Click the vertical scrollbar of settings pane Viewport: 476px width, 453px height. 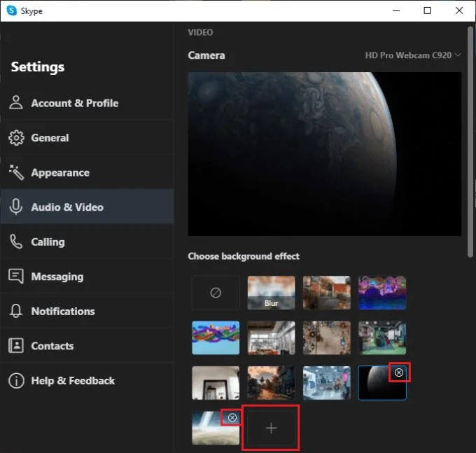(470, 141)
